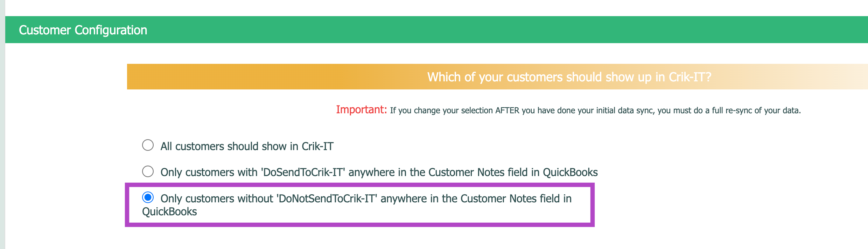Click the full re-sync notice sentence
The width and height of the screenshot is (868, 249).
[595, 110]
